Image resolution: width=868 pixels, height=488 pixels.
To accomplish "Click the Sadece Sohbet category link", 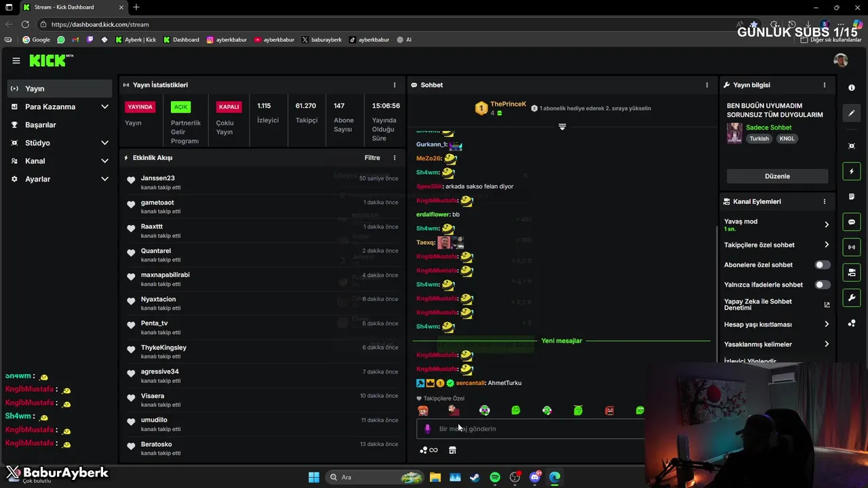I will point(768,127).
